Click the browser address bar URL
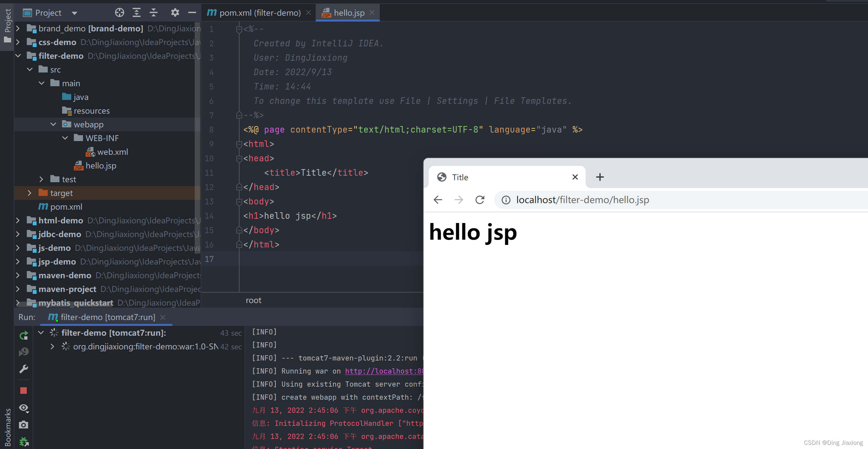868x449 pixels. pos(583,200)
